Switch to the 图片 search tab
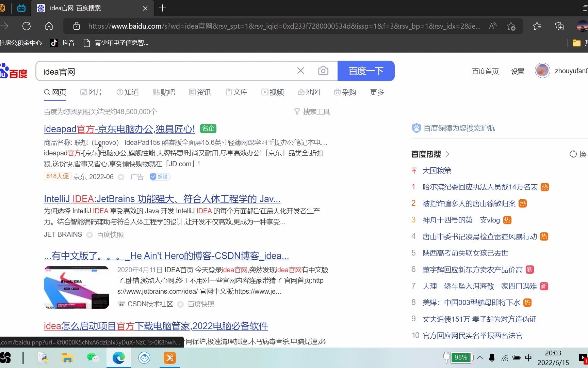 coord(91,92)
